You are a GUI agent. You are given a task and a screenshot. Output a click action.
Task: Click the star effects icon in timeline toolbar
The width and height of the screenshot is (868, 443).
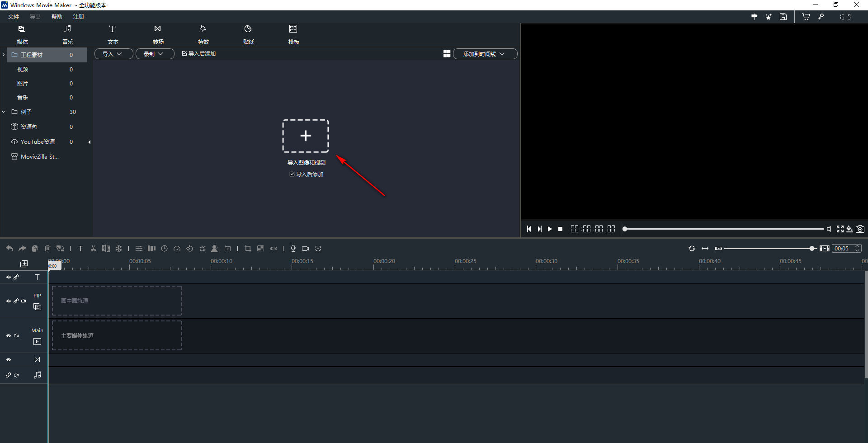pyautogui.click(x=202, y=248)
